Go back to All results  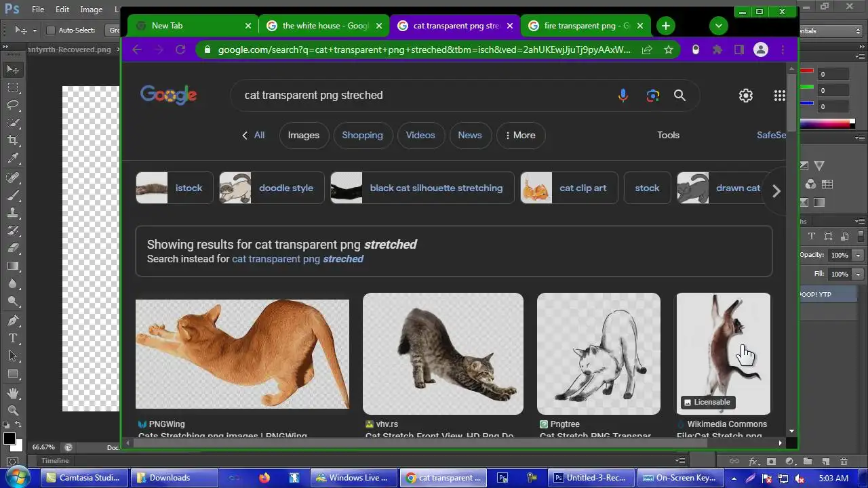253,136
